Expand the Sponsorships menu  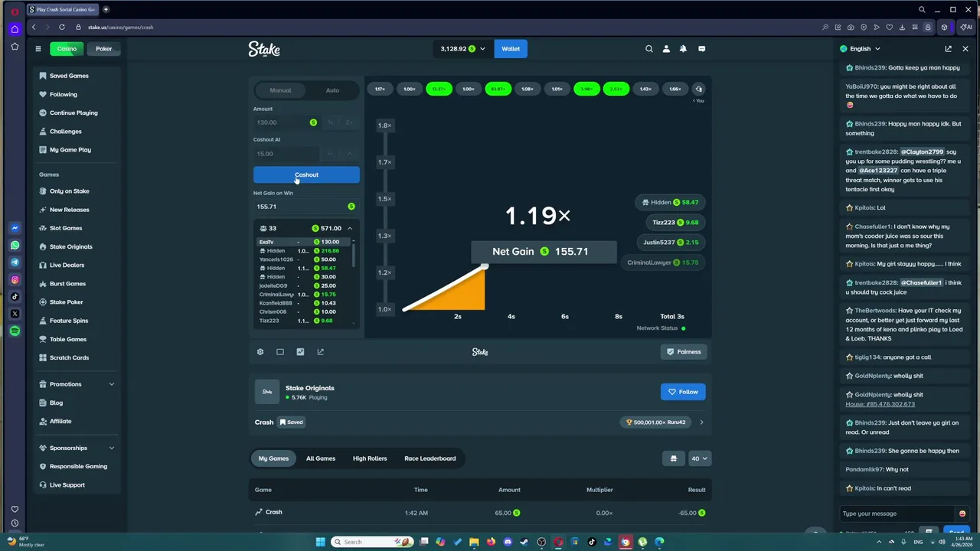(77, 448)
